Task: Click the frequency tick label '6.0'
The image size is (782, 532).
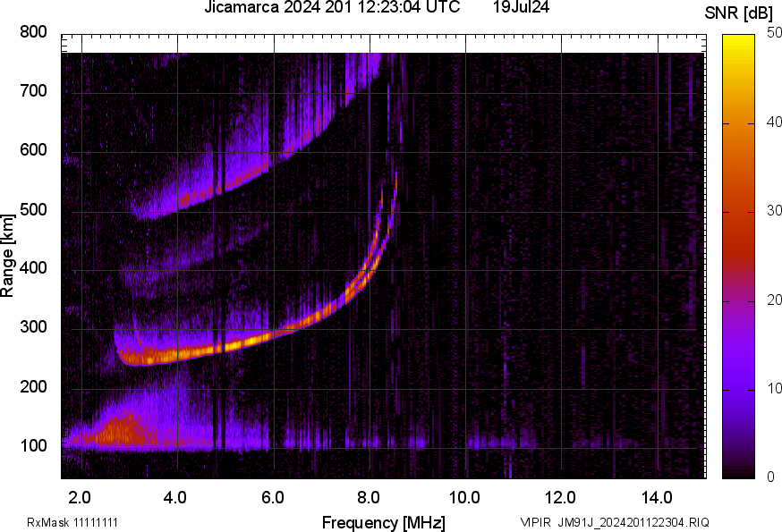Action: (272, 497)
